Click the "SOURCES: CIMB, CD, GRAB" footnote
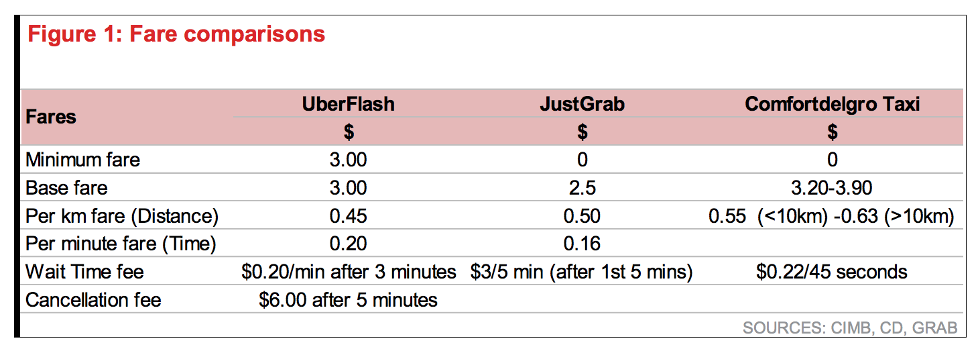The width and height of the screenshot is (980, 353). tap(850, 328)
